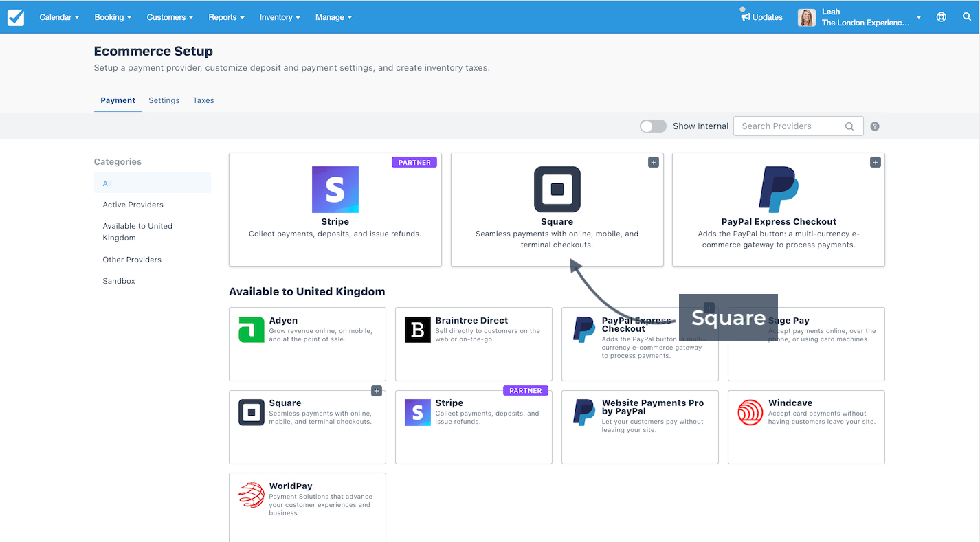Click the 'Categories' sidebar heading

point(118,162)
